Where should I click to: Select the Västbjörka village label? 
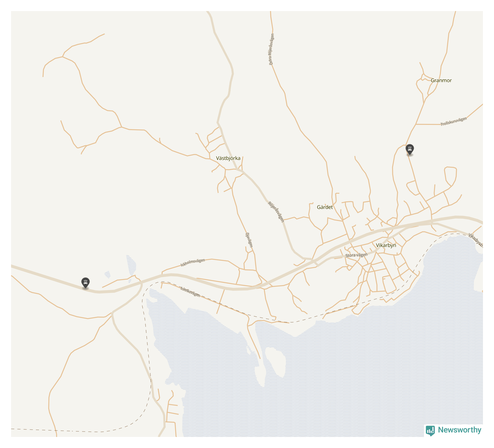[x=228, y=158]
